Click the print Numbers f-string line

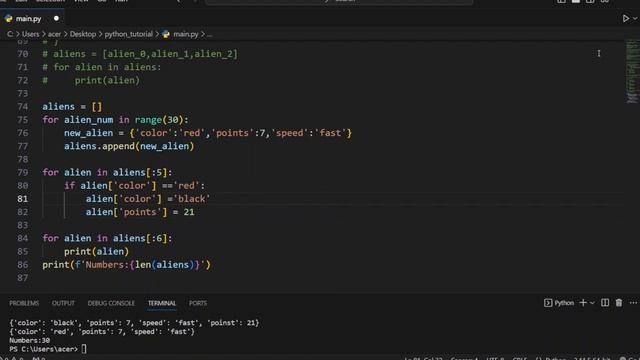point(127,264)
